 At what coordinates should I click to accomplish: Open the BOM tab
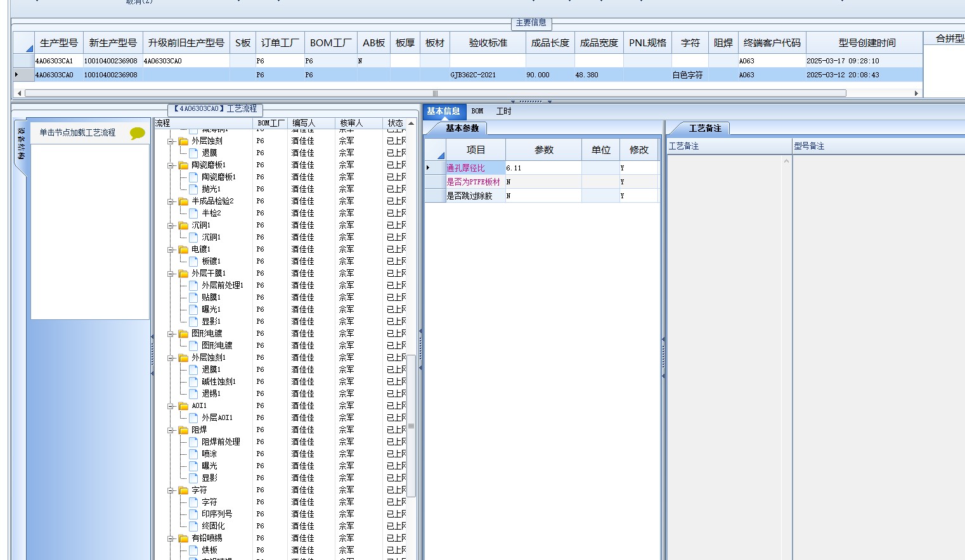pos(477,111)
